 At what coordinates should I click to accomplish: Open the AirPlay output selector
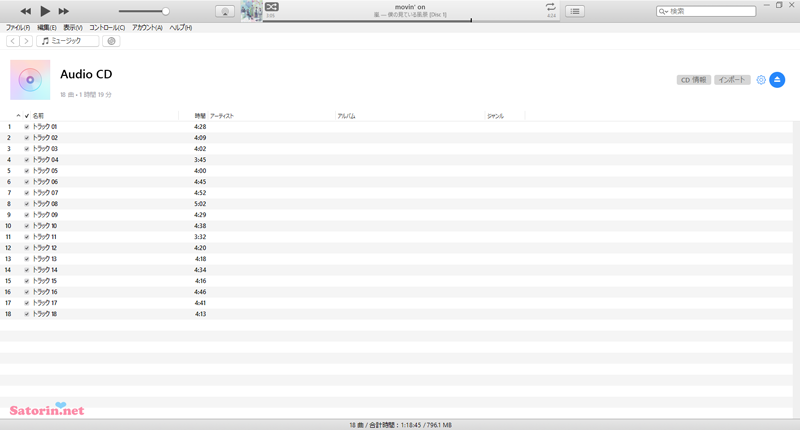(225, 11)
